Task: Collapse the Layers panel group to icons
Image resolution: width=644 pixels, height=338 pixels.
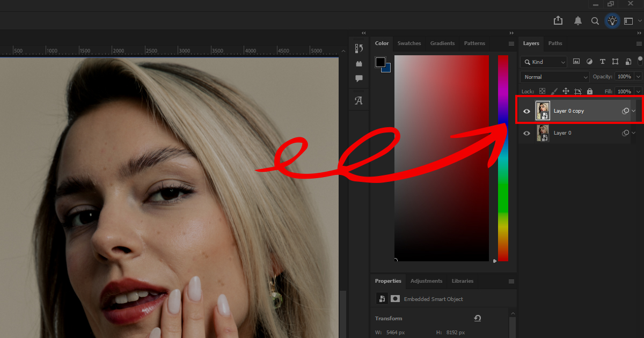Action: coord(639,33)
